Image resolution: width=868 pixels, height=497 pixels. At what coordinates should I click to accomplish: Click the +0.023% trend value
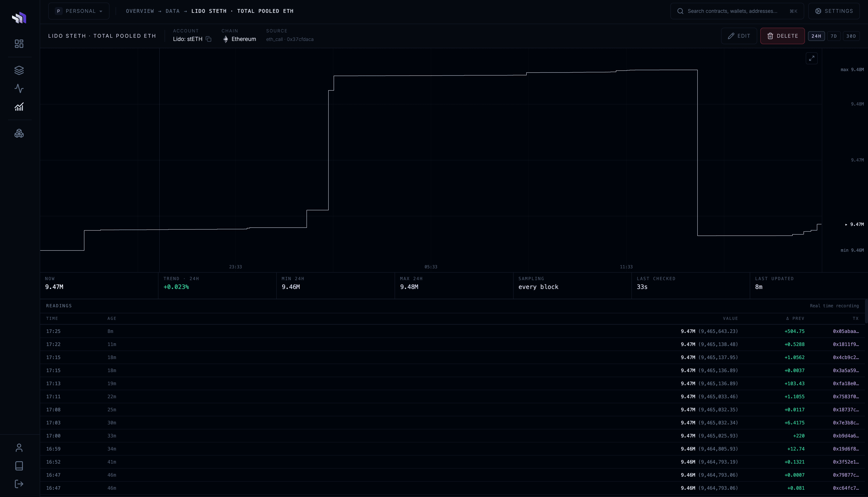[x=176, y=287]
